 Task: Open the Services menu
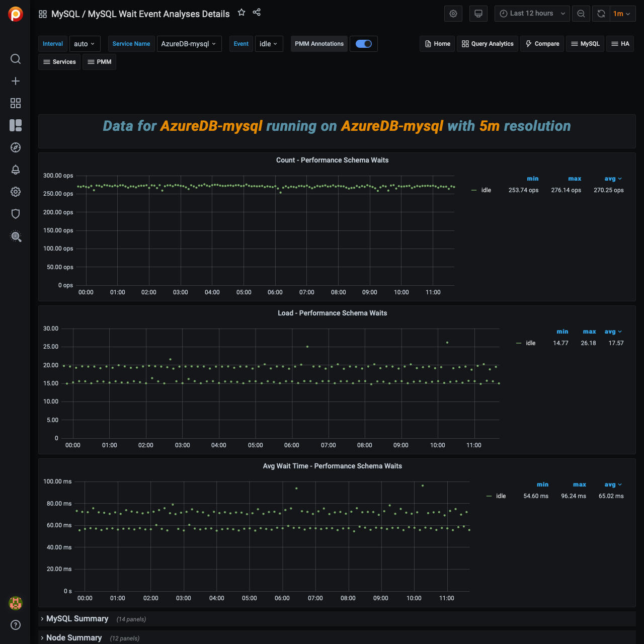tap(59, 62)
